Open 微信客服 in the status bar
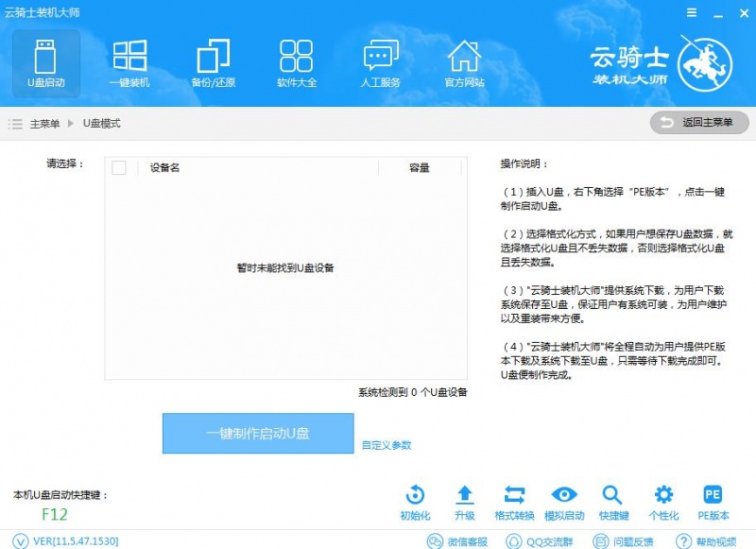This screenshot has width=756, height=549. 457,541
